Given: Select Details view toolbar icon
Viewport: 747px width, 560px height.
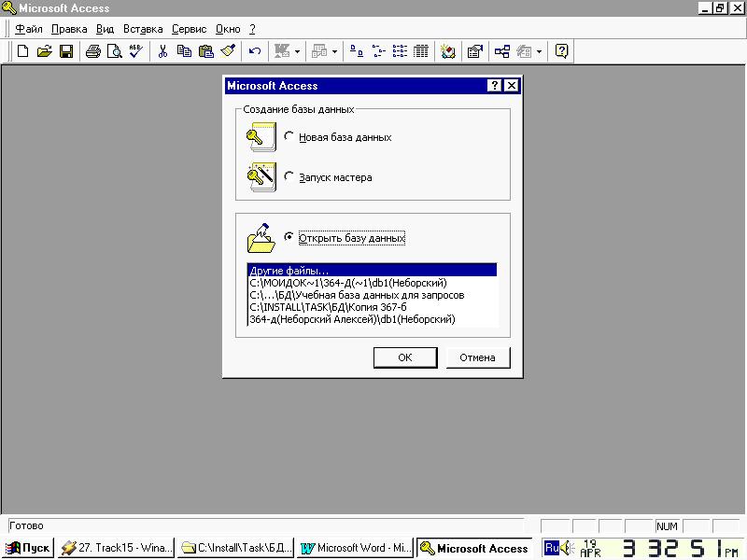Looking at the screenshot, I should tap(421, 51).
